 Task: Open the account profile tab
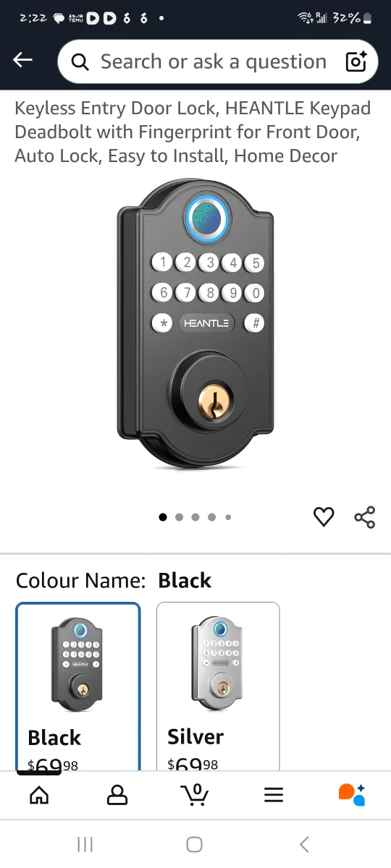tap(117, 795)
